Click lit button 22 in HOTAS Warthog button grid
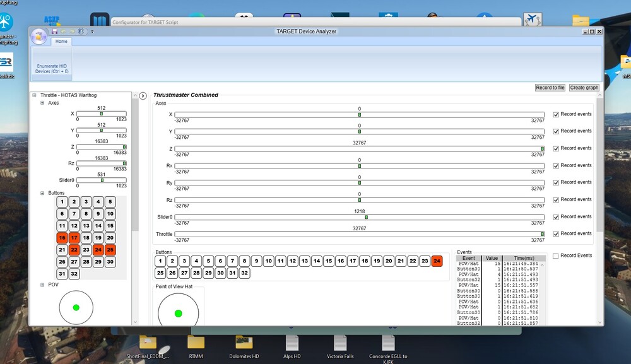This screenshot has width=631, height=364. [74, 250]
